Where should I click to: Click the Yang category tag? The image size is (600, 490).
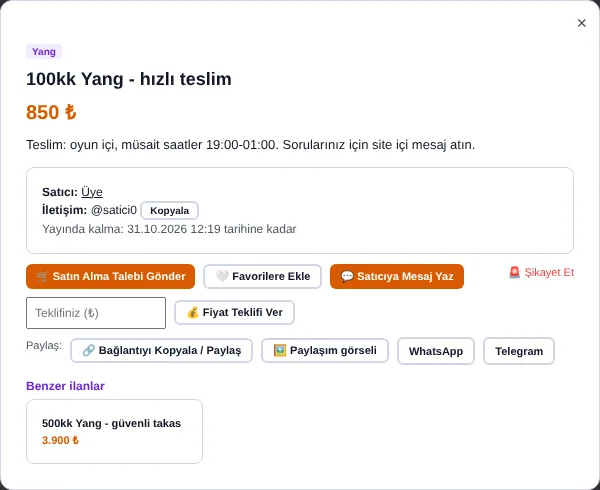(44, 52)
